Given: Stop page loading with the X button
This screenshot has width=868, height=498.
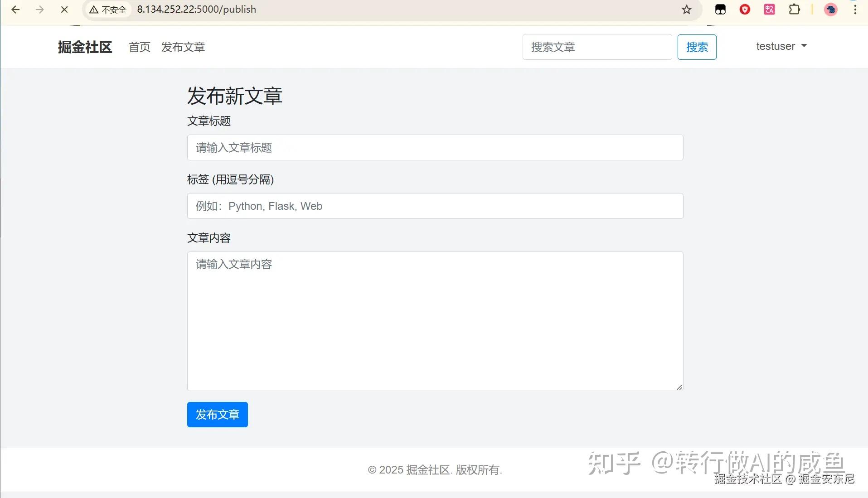Looking at the screenshot, I should 64,10.
